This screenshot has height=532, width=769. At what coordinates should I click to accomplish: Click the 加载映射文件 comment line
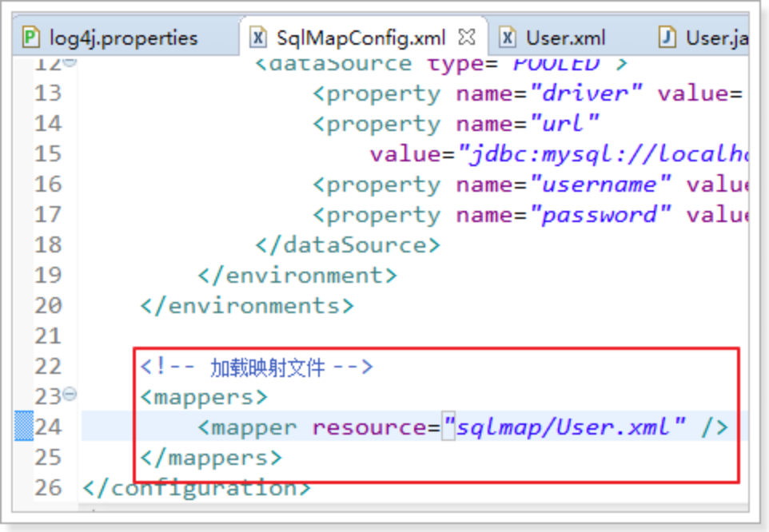[x=257, y=367]
